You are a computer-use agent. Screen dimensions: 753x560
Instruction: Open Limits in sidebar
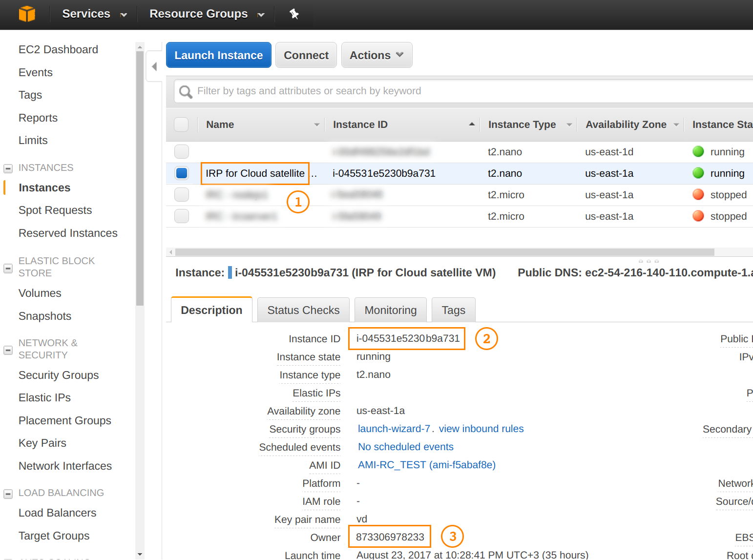coord(33,140)
